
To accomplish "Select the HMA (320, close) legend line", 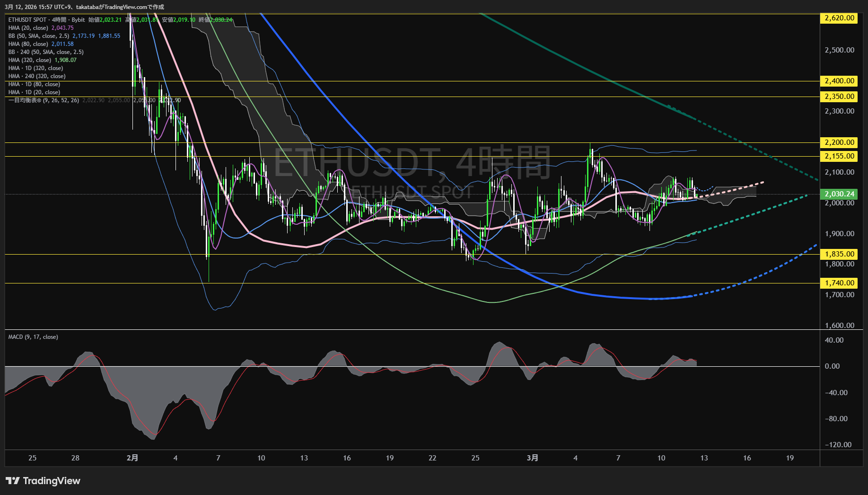I will [30, 60].
